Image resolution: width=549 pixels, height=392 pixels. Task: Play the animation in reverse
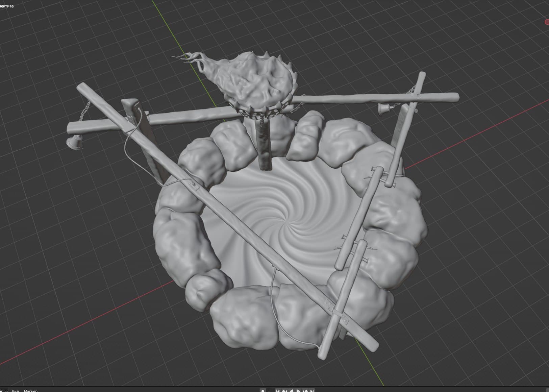point(291,390)
